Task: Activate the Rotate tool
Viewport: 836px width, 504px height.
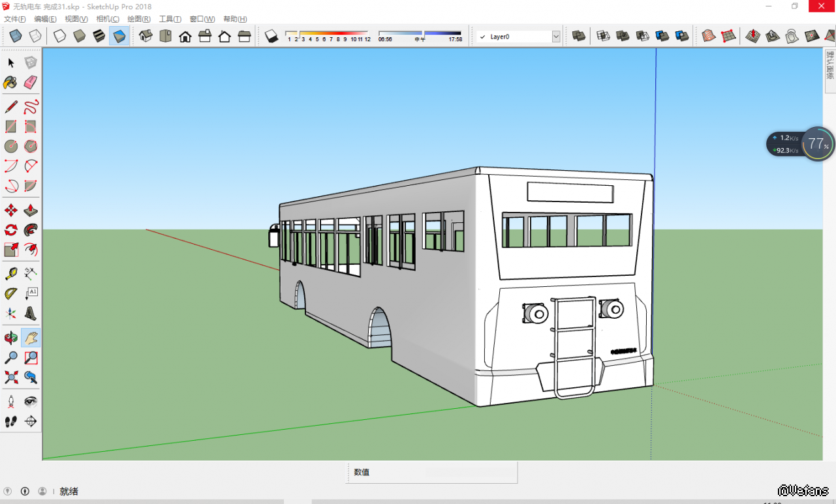Action: pyautogui.click(x=10, y=230)
